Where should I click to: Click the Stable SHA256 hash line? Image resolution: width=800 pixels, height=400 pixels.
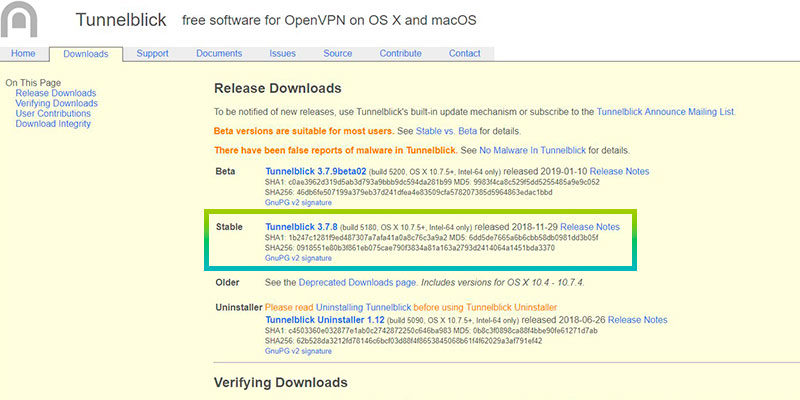click(x=410, y=248)
